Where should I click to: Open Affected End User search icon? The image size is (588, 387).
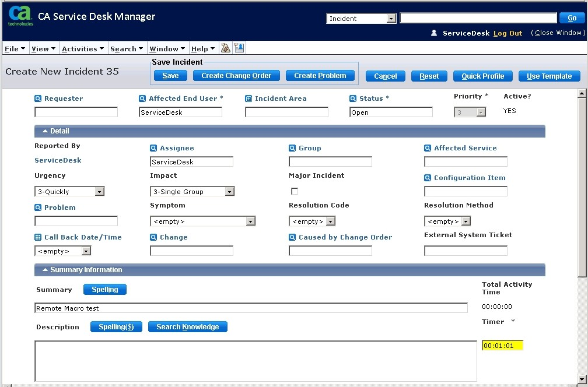coord(143,99)
